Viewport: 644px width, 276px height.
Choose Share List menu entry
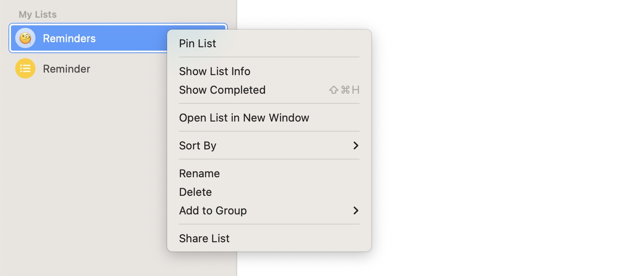[269, 238]
